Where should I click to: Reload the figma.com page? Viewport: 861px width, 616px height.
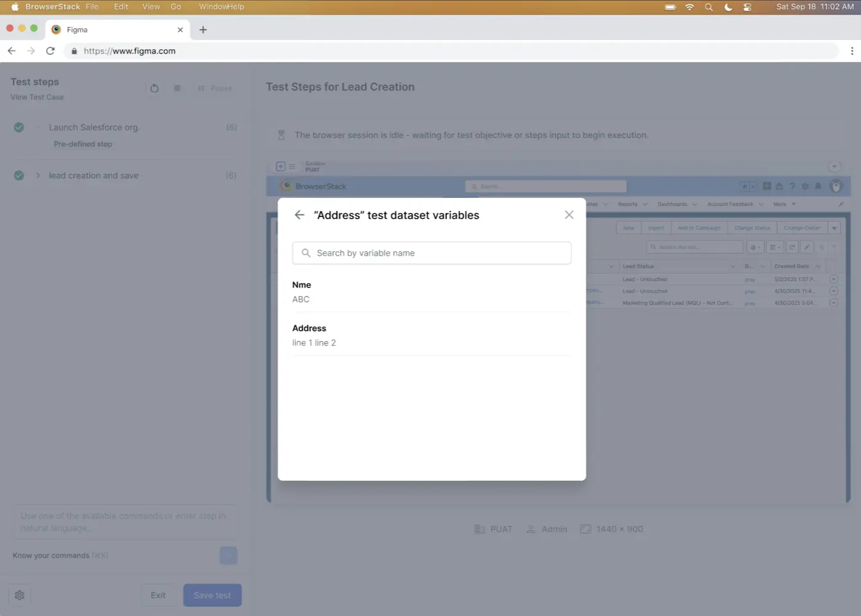(x=50, y=50)
